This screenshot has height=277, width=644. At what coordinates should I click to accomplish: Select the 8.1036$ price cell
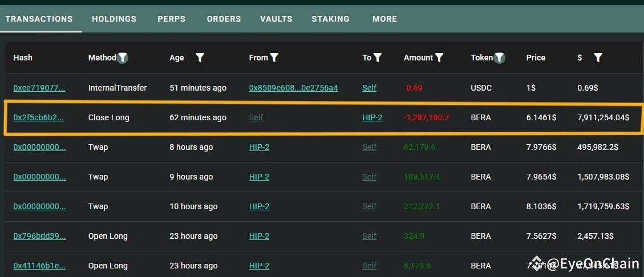pos(541,206)
